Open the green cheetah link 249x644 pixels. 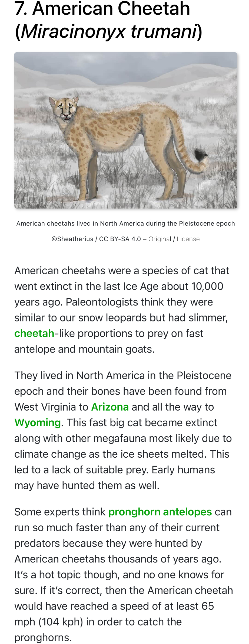pos(34,333)
